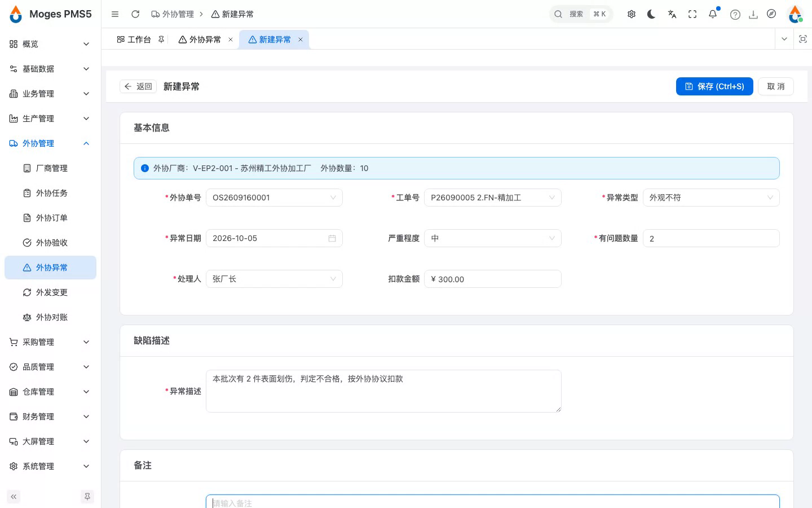Click the sidebar pin icon at bottom

click(x=87, y=497)
